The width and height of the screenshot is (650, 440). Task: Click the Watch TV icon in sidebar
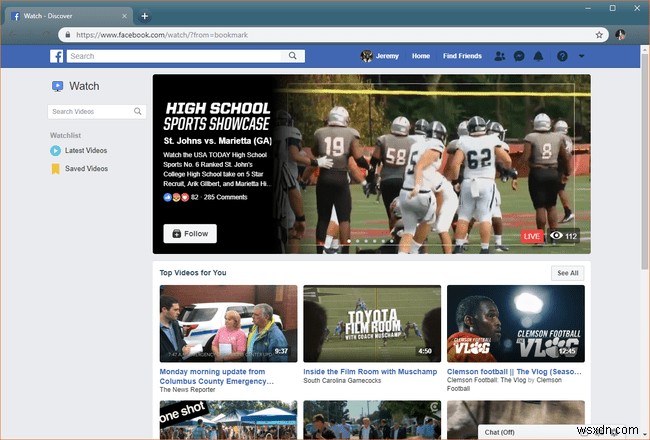pyautogui.click(x=57, y=86)
